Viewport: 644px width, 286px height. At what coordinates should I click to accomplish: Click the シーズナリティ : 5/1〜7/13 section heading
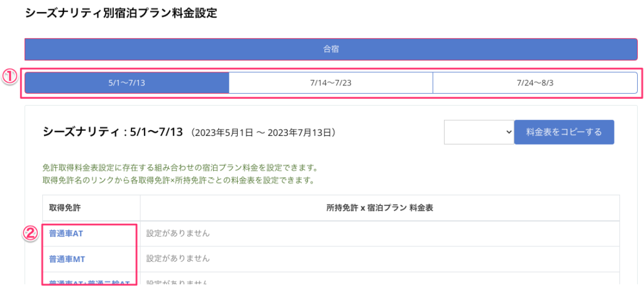tap(113, 132)
